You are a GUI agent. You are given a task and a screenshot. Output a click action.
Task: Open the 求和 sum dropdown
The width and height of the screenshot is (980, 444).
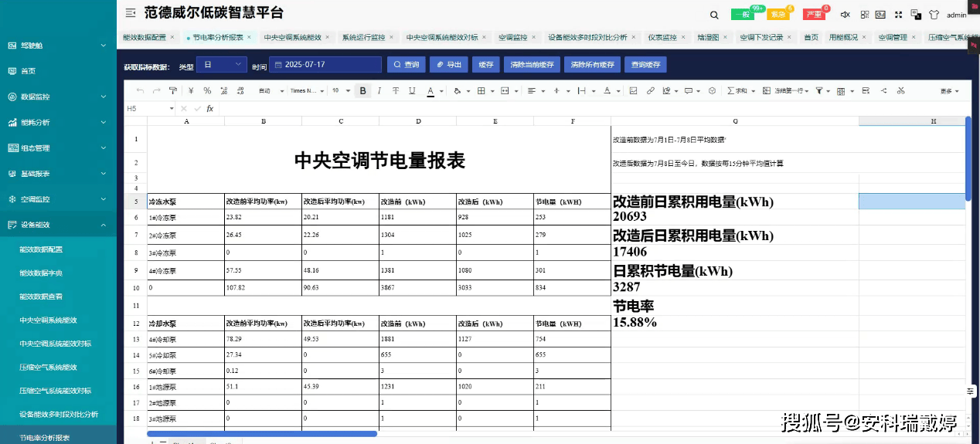pyautogui.click(x=742, y=91)
